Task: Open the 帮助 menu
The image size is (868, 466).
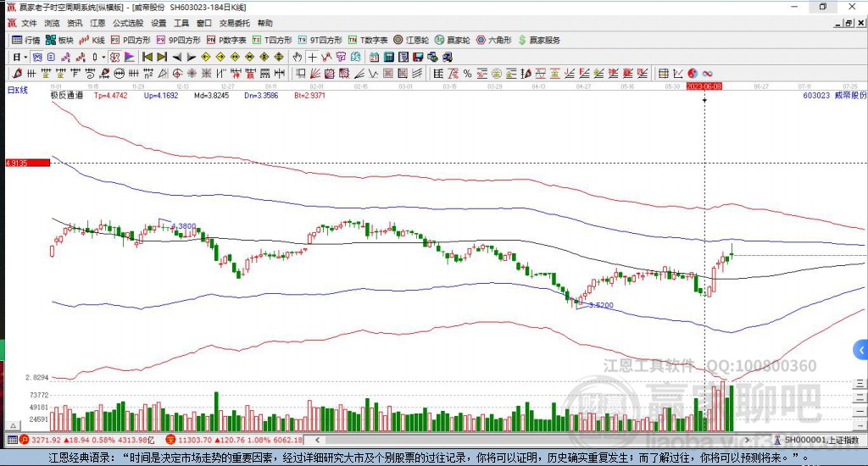Action: point(265,23)
